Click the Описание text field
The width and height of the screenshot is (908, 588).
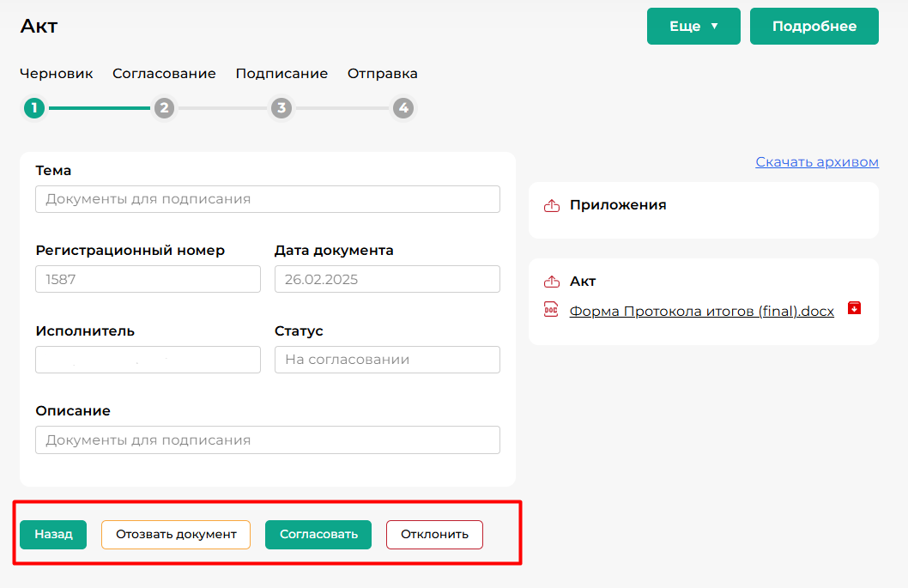pyautogui.click(x=268, y=440)
